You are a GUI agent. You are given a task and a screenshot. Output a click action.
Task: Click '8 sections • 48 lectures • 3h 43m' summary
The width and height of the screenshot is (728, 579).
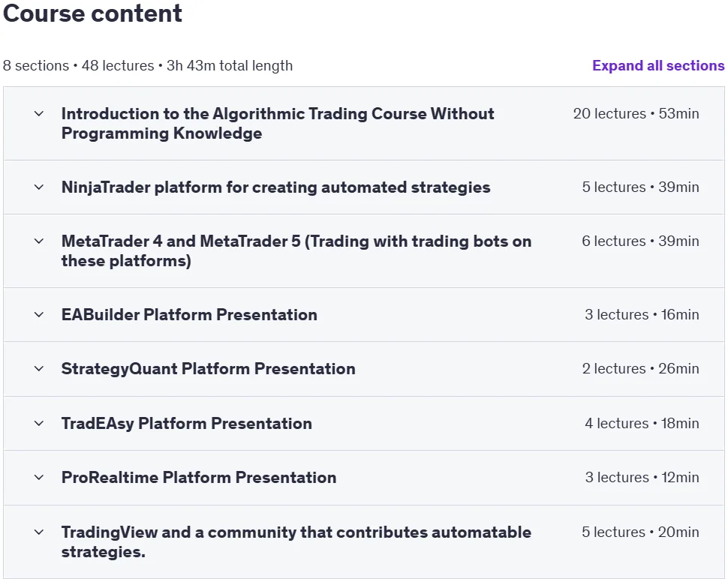[x=148, y=65]
